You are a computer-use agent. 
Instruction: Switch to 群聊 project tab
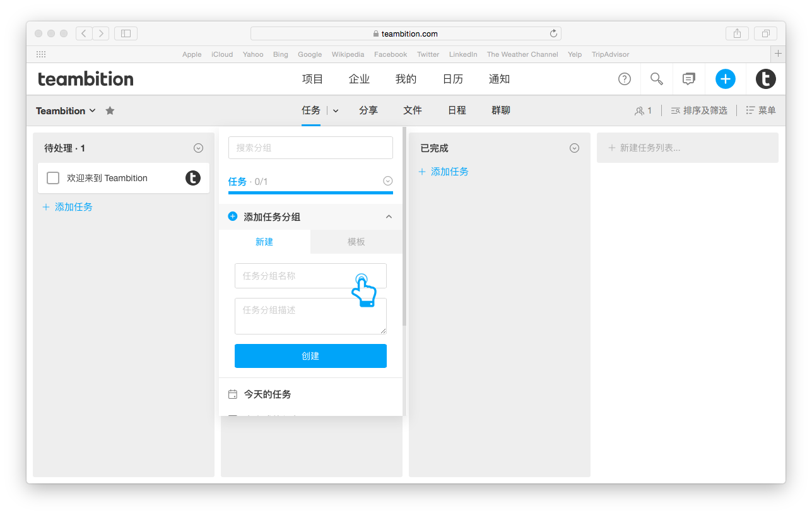tap(500, 110)
